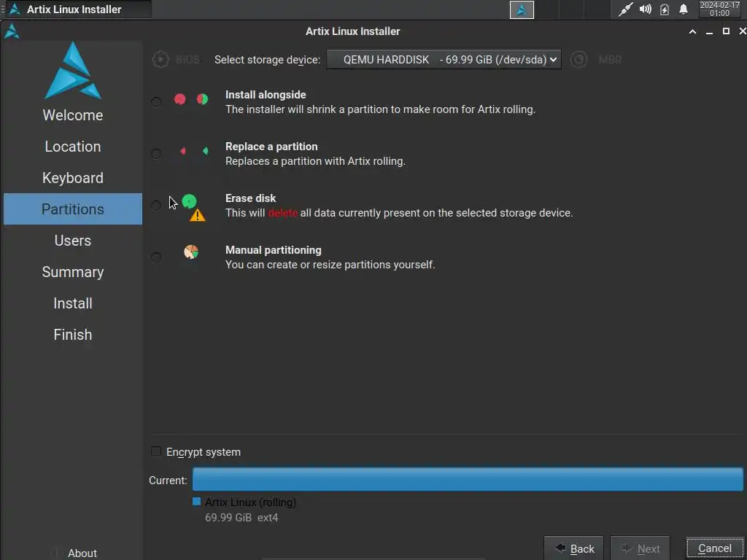The height and width of the screenshot is (560, 747).
Task: Click the Erase disk green warning icon
Action: (194, 208)
